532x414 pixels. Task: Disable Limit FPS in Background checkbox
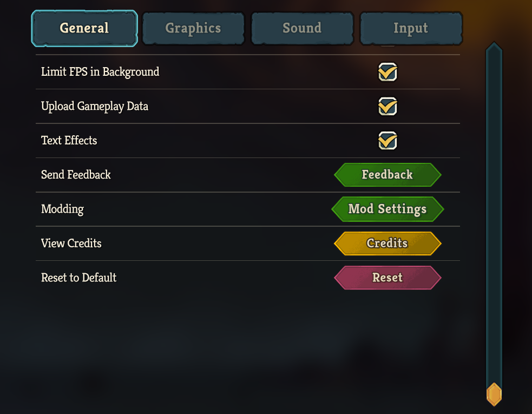(x=387, y=72)
